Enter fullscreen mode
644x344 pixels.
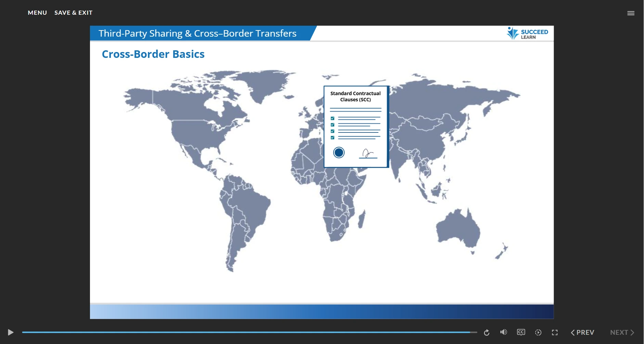point(555,332)
